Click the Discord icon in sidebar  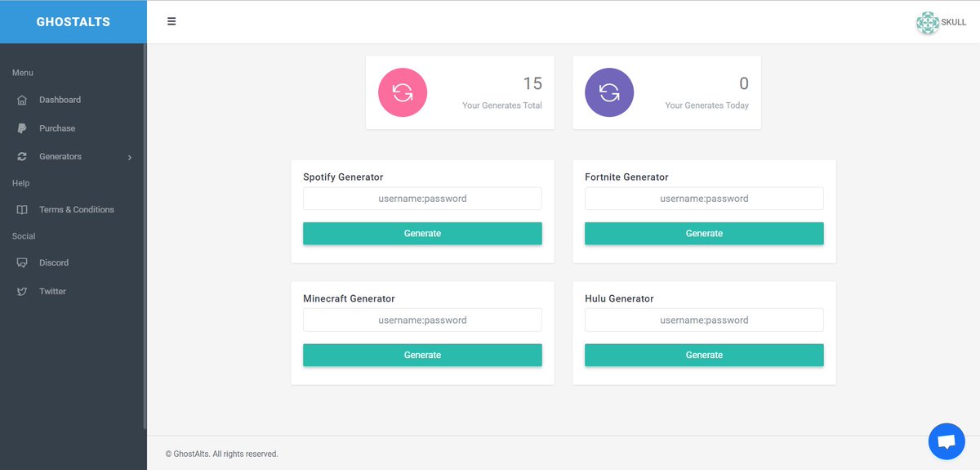(22, 262)
